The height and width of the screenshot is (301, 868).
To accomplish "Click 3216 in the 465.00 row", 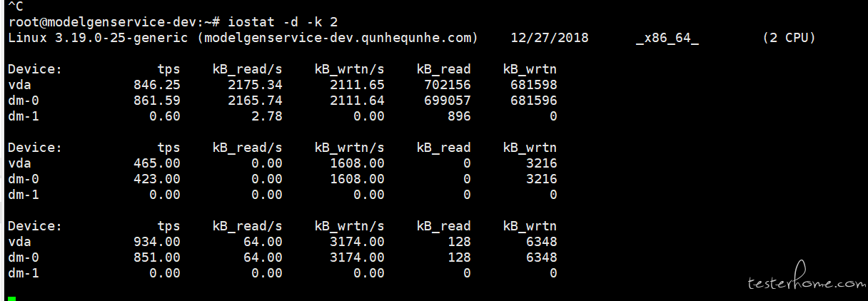I will 542,163.
